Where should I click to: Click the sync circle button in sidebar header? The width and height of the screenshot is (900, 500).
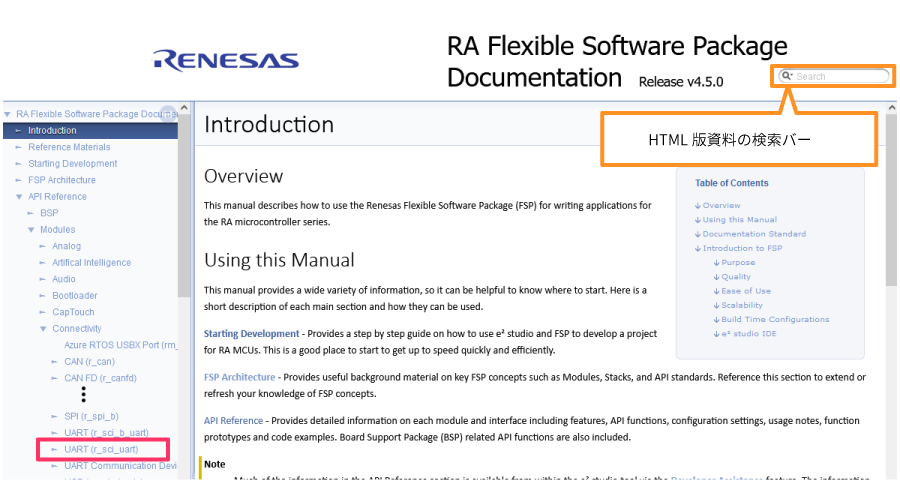(x=168, y=113)
